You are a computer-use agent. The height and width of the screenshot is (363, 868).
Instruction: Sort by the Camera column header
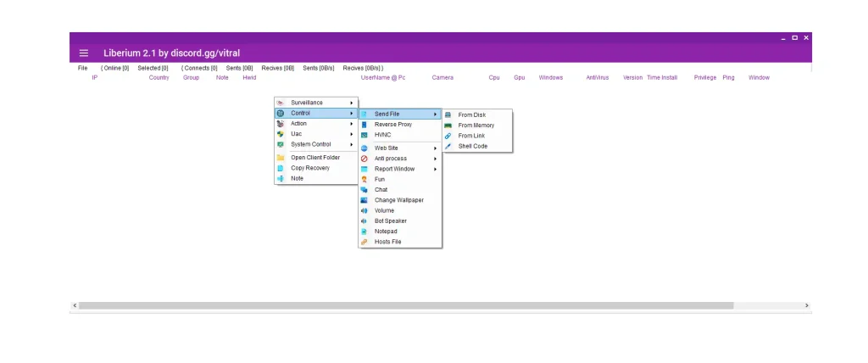[442, 77]
